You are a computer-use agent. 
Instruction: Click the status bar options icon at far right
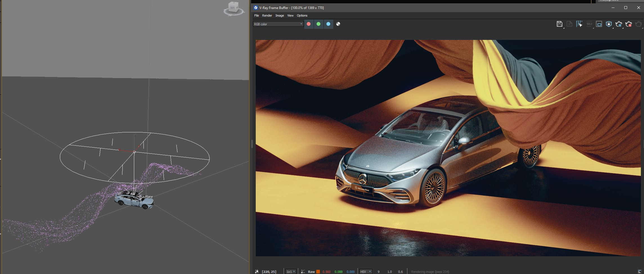(639, 271)
